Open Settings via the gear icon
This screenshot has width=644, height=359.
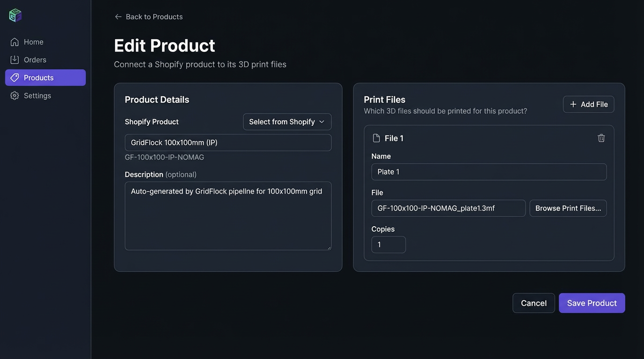pyautogui.click(x=15, y=95)
